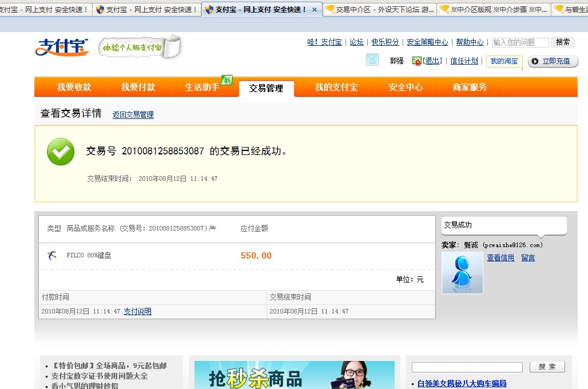Open the 支付说明 link
This screenshot has width=588, height=389.
coord(137,312)
